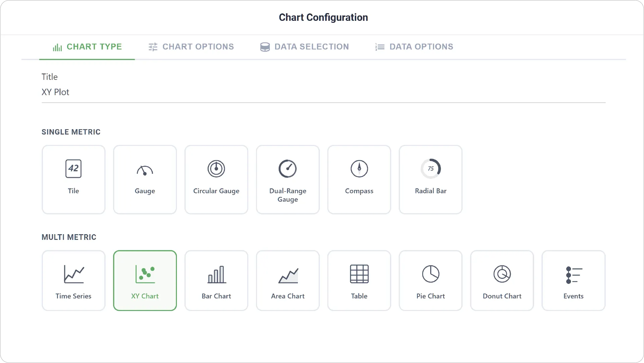
Task: Pick the Table chart type
Action: 359,280
